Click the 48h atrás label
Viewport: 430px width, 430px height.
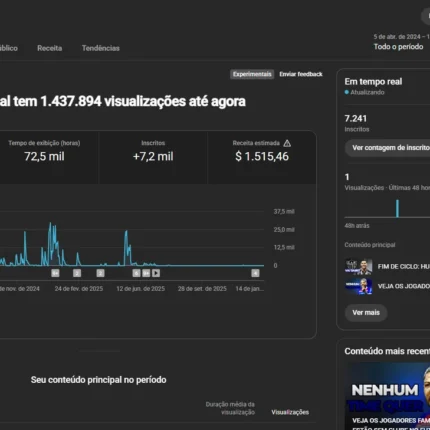pos(357,226)
